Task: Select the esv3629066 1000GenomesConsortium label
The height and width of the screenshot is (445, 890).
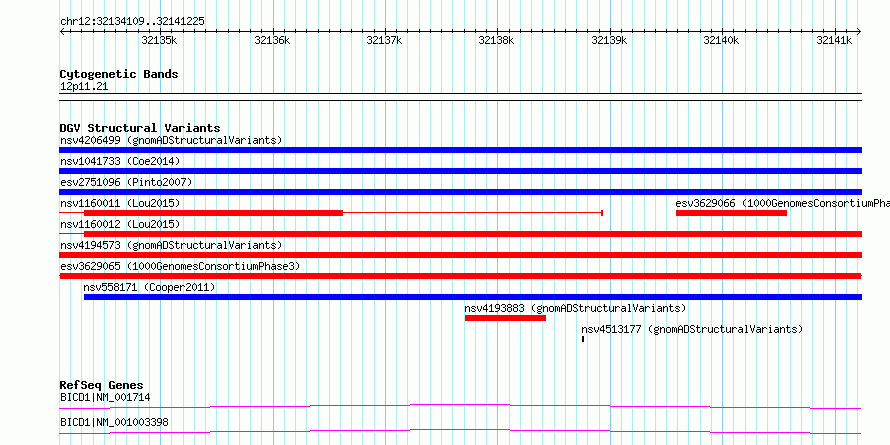Action: point(783,203)
